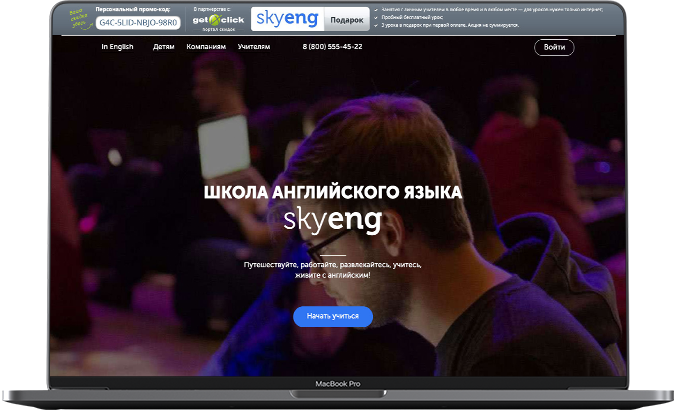674x410 pixels.
Task: Click the Начать учиться button
Action: tap(333, 316)
